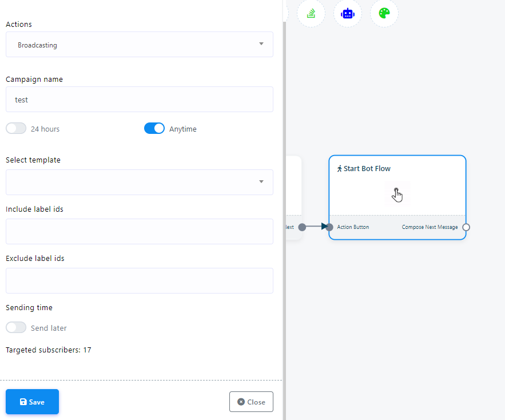Click the green paint palette icon
Screen dimensions: 505x420
tap(384, 13)
